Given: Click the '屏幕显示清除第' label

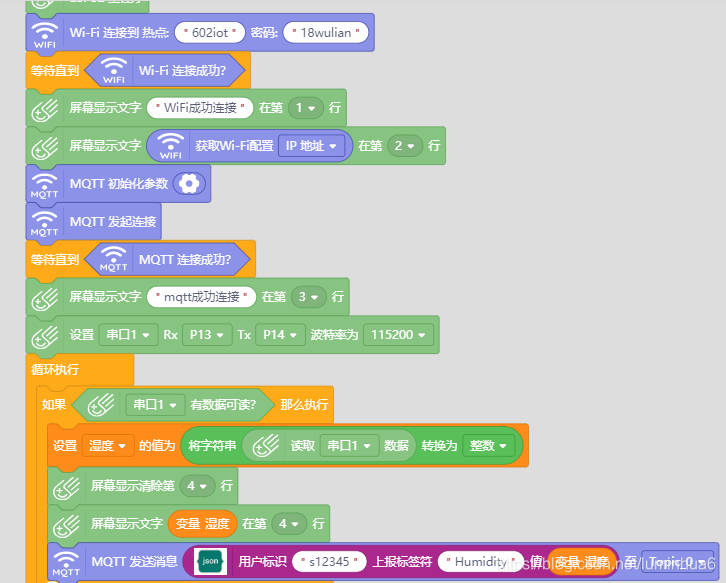Looking at the screenshot, I should tap(133, 486).
